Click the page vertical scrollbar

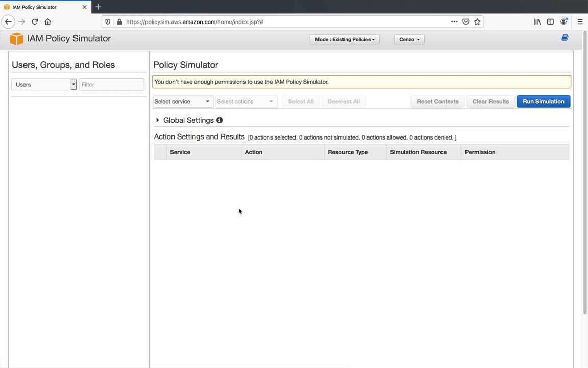pos(585,173)
